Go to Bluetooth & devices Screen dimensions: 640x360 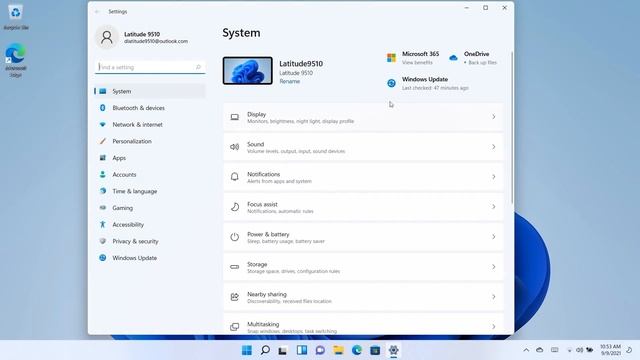coord(150,108)
